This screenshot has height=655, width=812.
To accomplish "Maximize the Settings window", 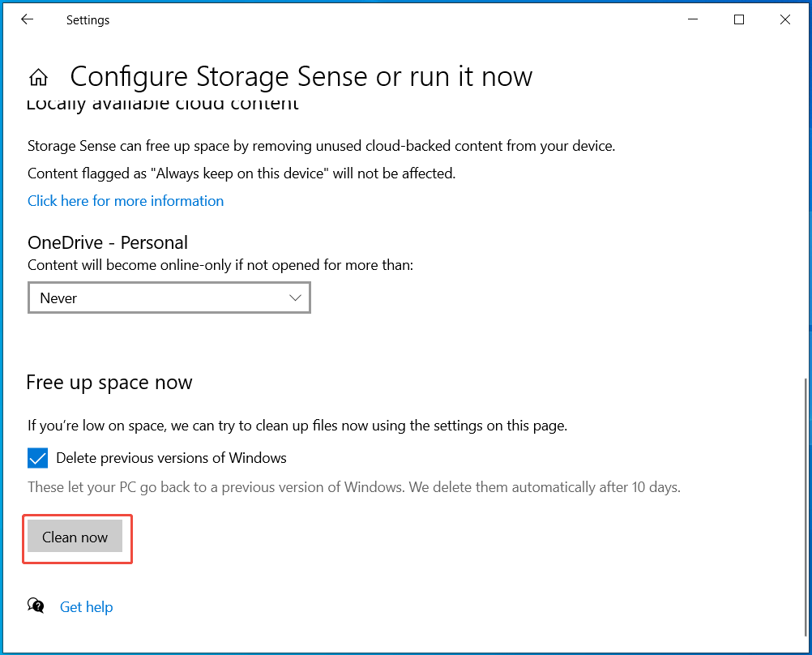I will pyautogui.click(x=738, y=19).
